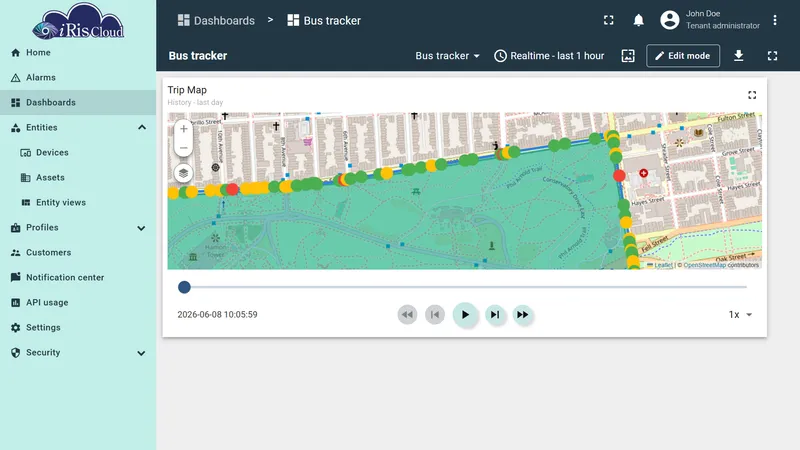The height and width of the screenshot is (450, 800).
Task: Toggle fullscreen icon in top header
Action: [x=609, y=20]
